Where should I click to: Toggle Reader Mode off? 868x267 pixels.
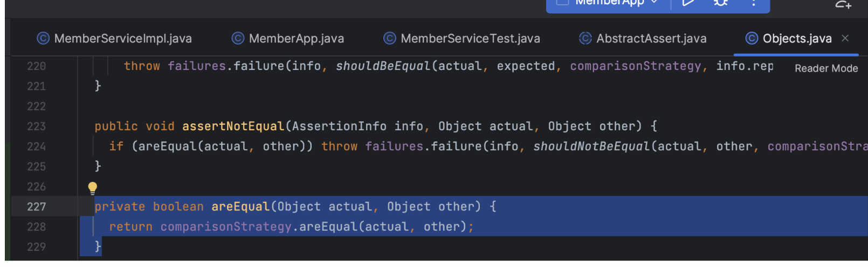point(826,68)
